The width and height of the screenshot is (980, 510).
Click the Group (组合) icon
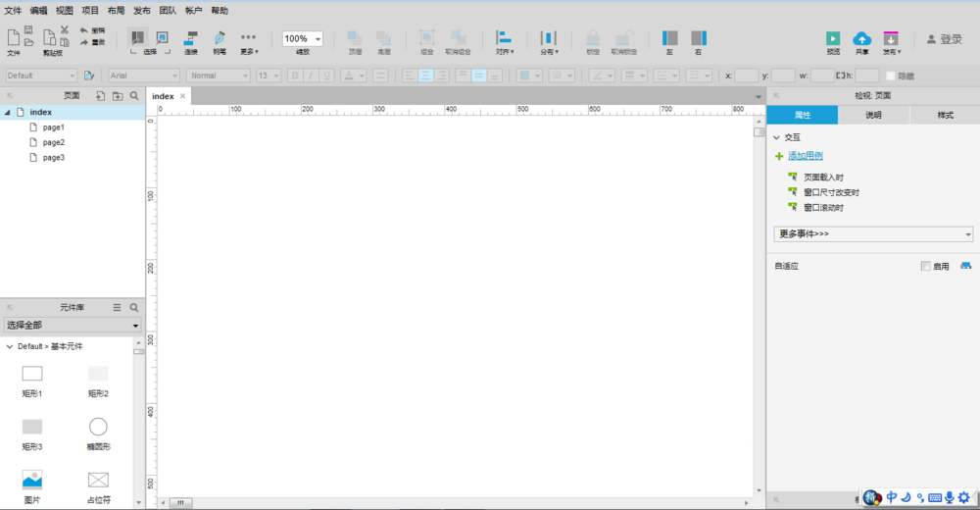[427, 37]
